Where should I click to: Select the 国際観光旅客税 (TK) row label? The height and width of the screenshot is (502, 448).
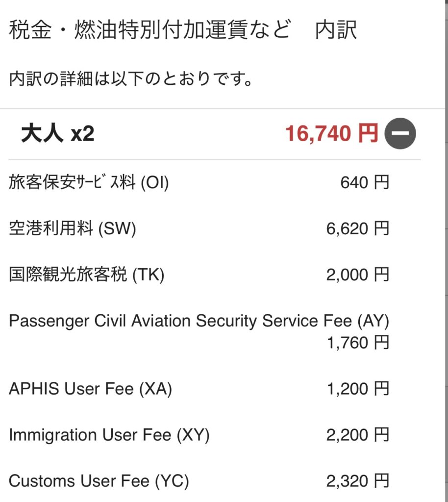tap(87, 275)
